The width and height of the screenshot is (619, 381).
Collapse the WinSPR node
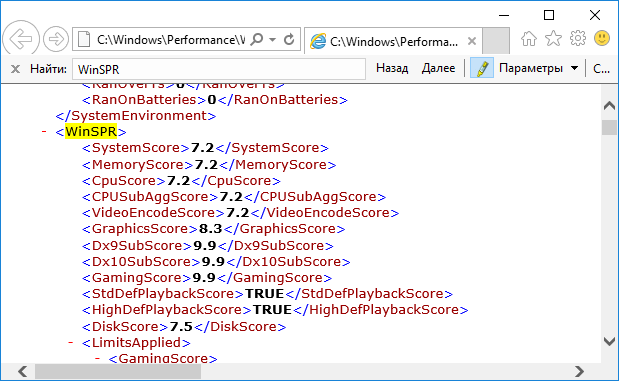pyautogui.click(x=44, y=131)
